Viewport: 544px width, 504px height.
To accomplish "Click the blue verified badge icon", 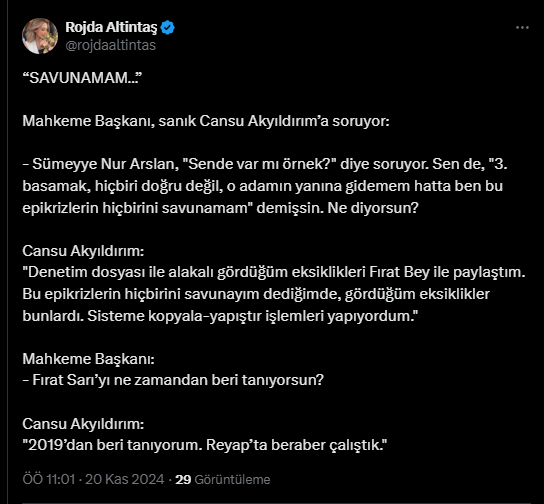I will point(168,27).
